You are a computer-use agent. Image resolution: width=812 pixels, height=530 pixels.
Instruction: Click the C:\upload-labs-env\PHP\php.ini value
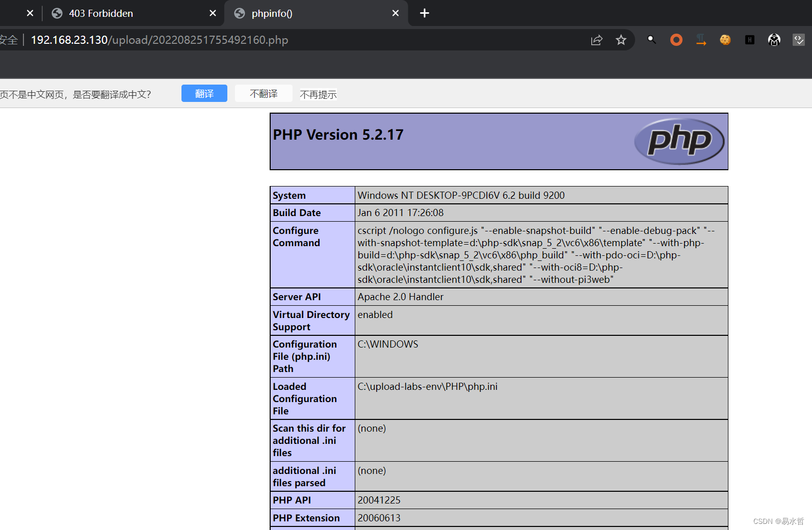pos(427,386)
